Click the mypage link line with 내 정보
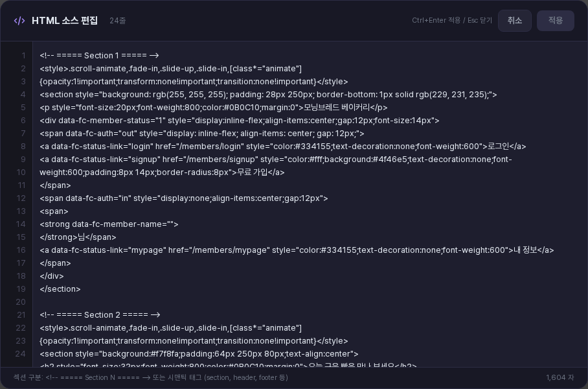This screenshot has width=588, height=389. pyautogui.click(x=297, y=250)
